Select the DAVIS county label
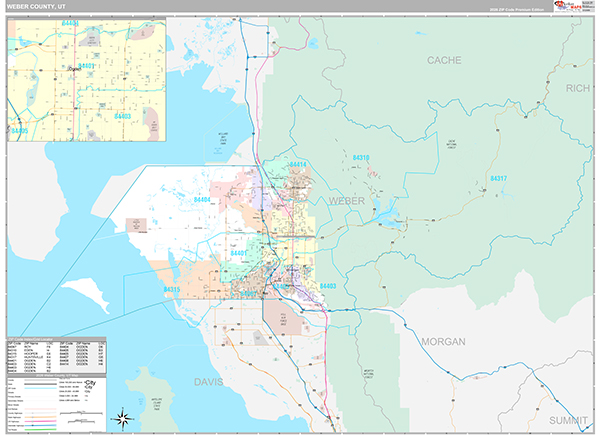The width and height of the screenshot is (600, 435). (209, 382)
